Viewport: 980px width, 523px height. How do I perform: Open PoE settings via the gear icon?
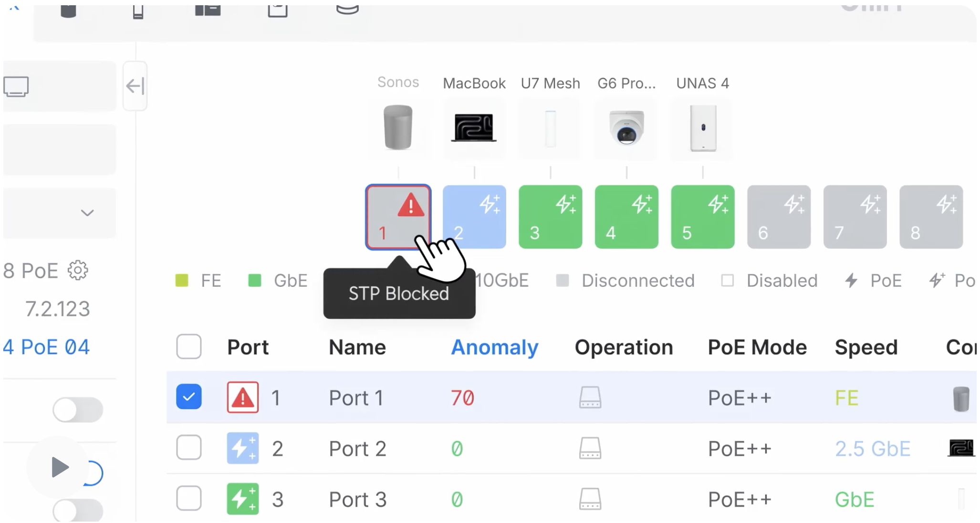click(x=77, y=270)
